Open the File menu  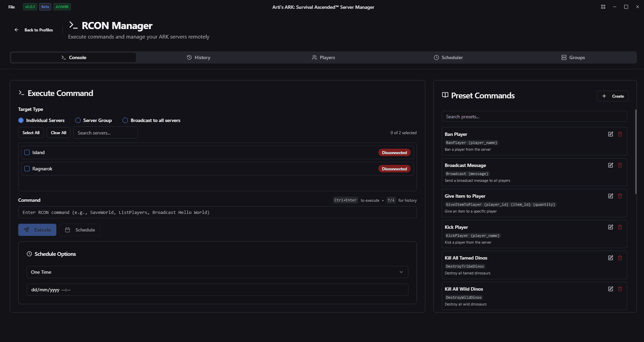(11, 7)
